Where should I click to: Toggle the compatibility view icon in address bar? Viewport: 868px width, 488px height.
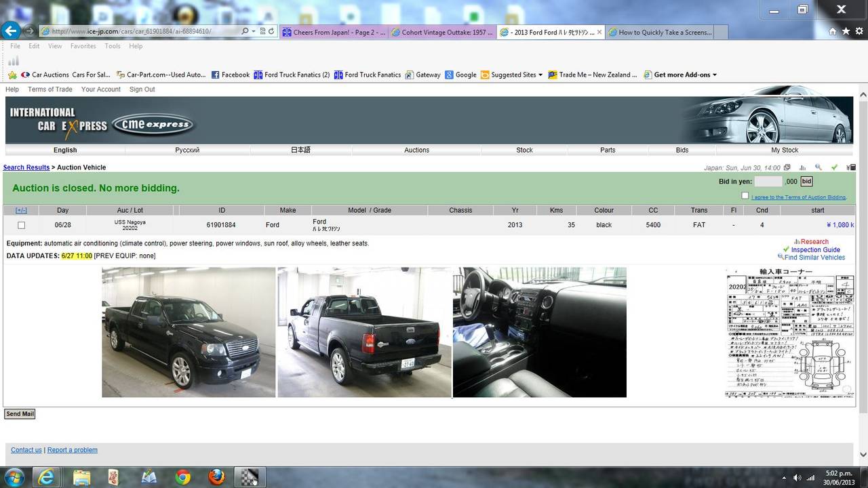[262, 31]
